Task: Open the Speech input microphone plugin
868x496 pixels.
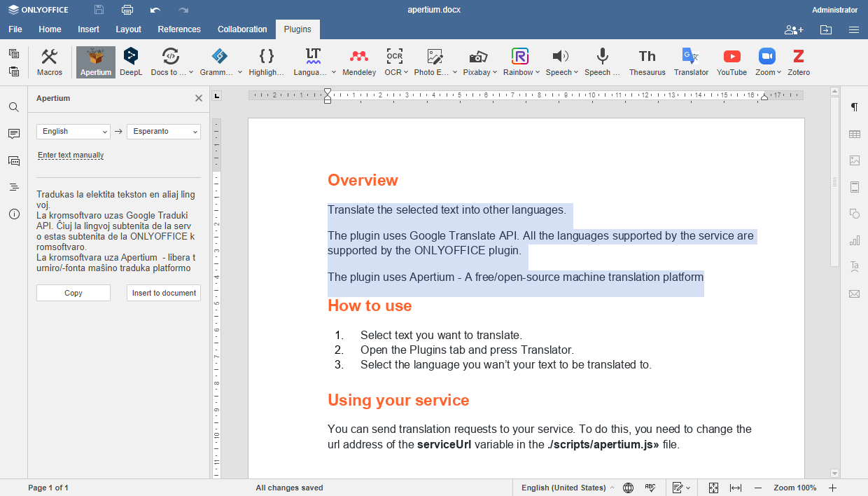Action: click(602, 62)
